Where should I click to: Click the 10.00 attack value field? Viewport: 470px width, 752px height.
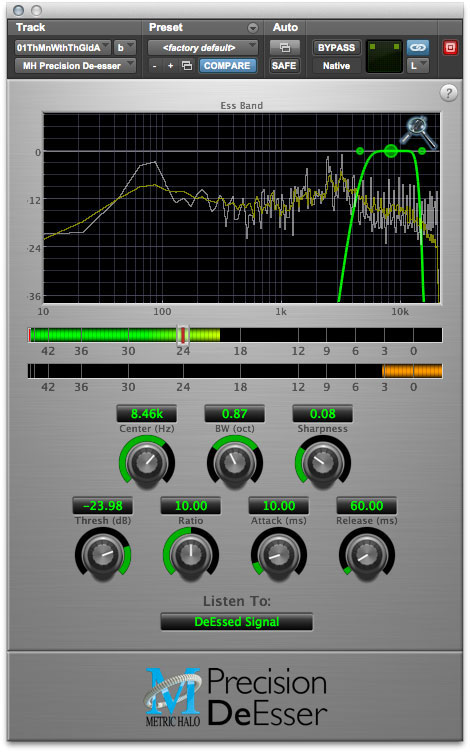[x=279, y=505]
